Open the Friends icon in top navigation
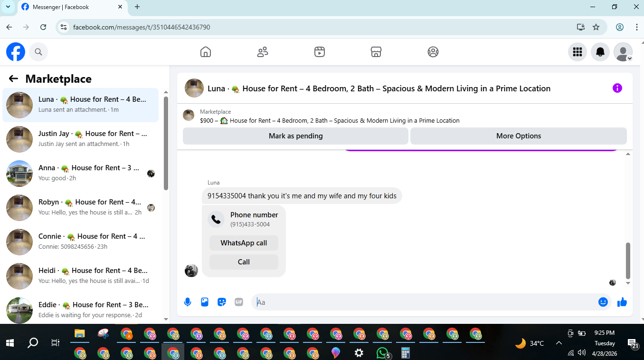Viewport: 644px width, 360px height. [x=263, y=52]
